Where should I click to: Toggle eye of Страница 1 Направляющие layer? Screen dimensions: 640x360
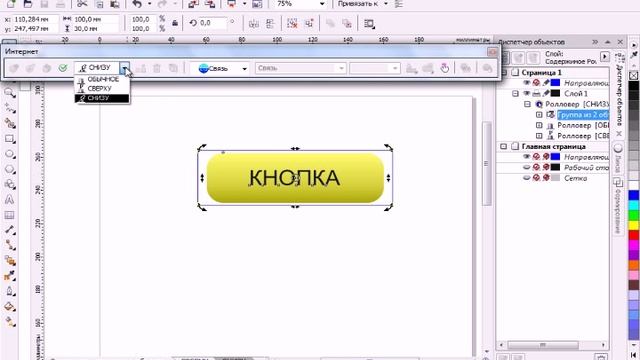(527, 83)
